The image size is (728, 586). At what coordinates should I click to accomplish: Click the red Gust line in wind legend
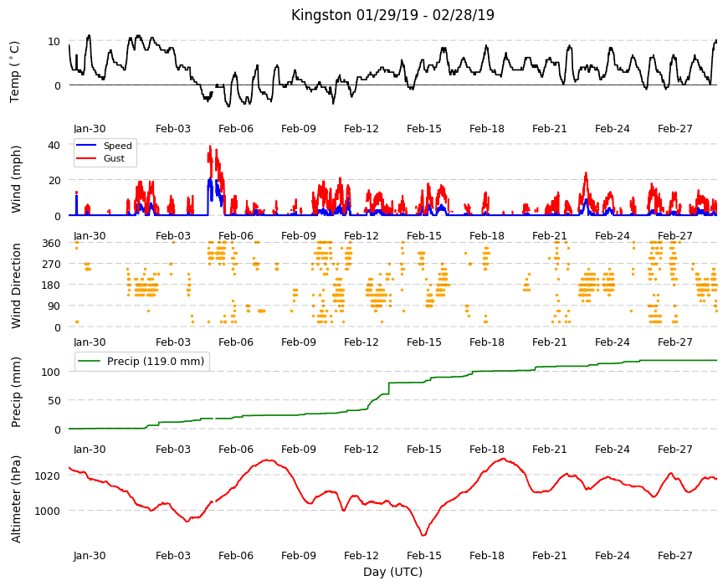[86, 158]
